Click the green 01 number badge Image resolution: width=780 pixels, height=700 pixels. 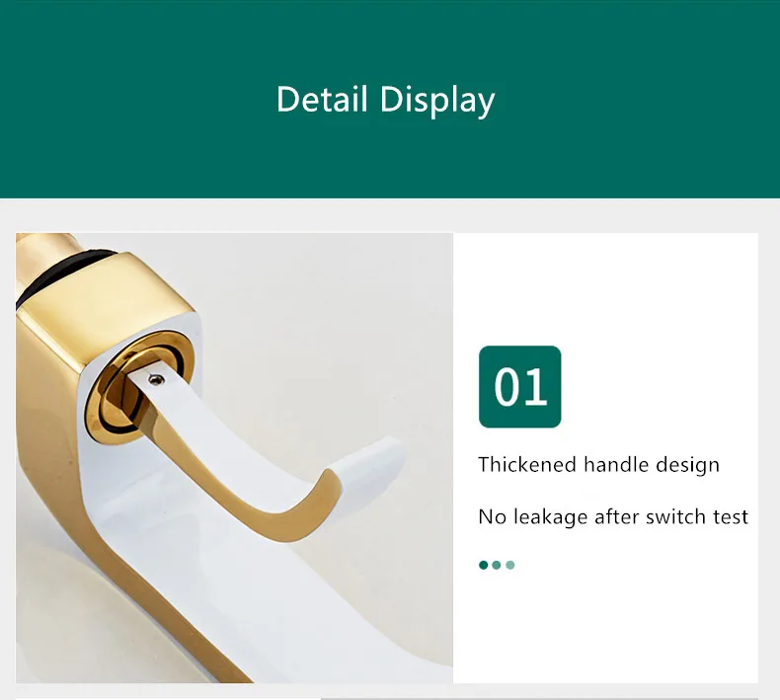[x=519, y=387]
